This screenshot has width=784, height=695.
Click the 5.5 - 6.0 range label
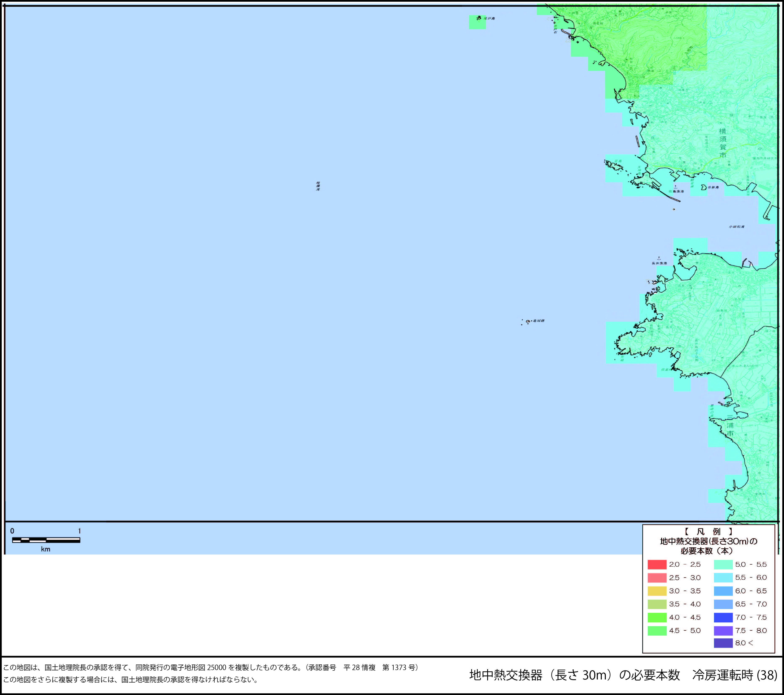click(x=751, y=578)
